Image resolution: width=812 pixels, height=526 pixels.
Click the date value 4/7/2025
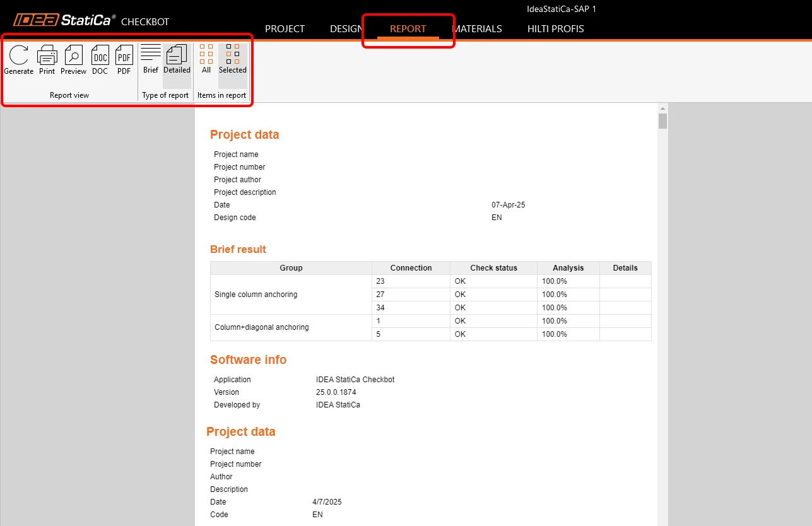coord(327,502)
